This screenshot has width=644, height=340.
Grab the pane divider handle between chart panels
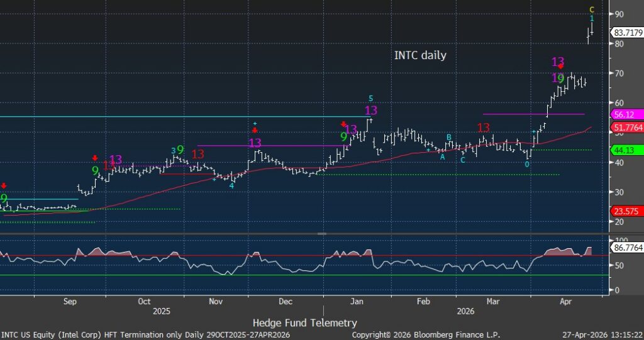(321, 233)
